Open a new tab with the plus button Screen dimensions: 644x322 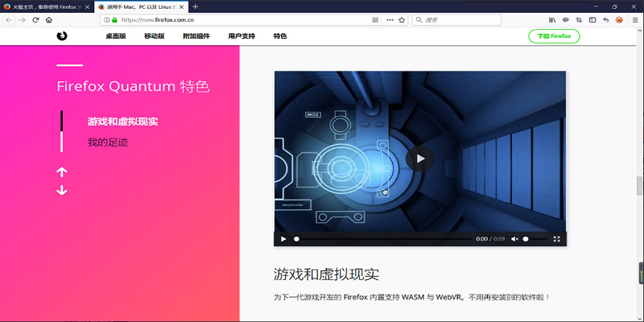(x=196, y=6)
